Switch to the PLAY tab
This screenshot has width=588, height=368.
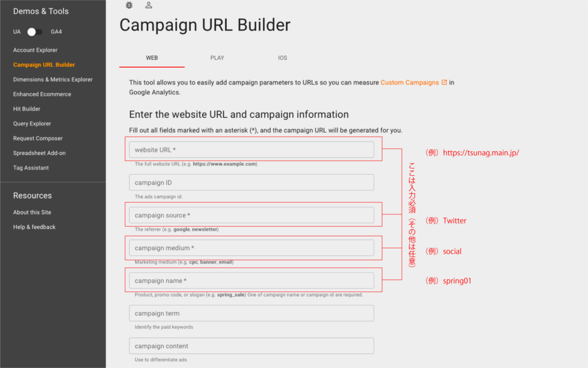(x=217, y=58)
